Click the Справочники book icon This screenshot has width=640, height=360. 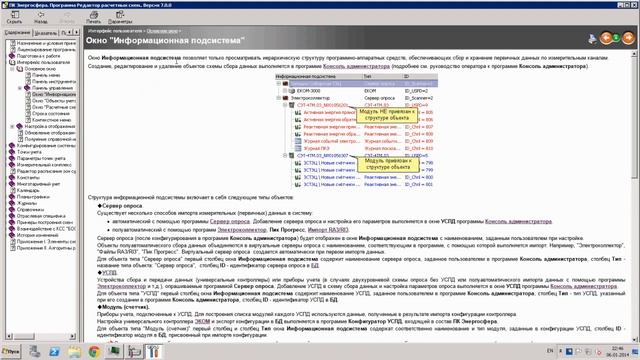(x=12, y=209)
